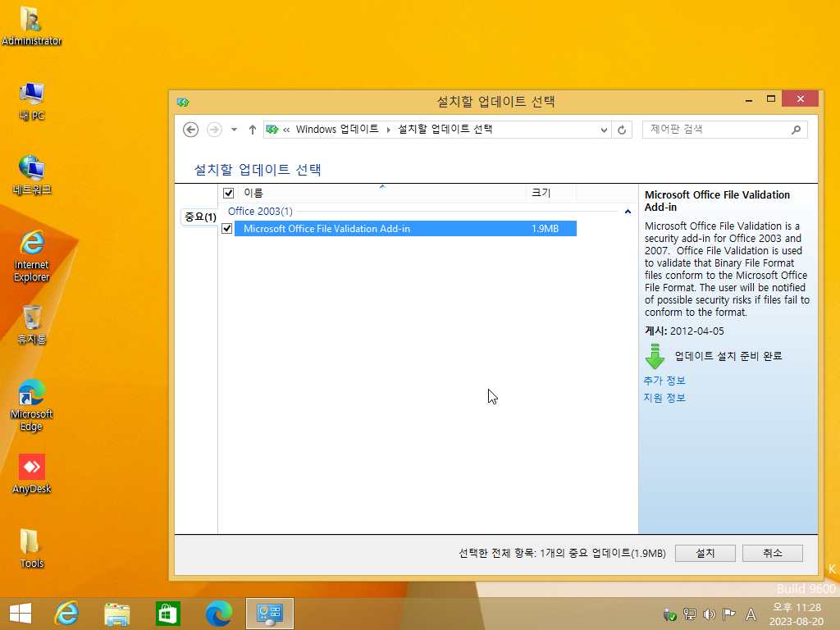Open the address bar history dropdown
This screenshot has height=630, width=840.
pyautogui.click(x=604, y=130)
